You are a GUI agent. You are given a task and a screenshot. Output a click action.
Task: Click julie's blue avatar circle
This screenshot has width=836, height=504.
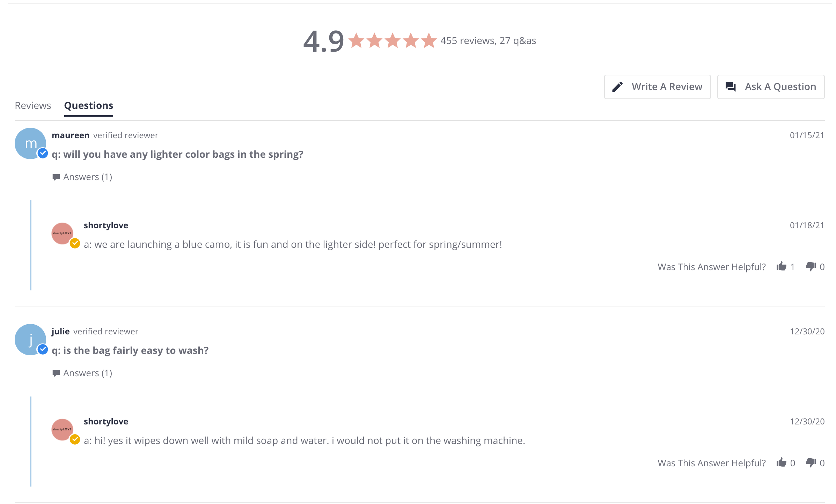click(30, 340)
